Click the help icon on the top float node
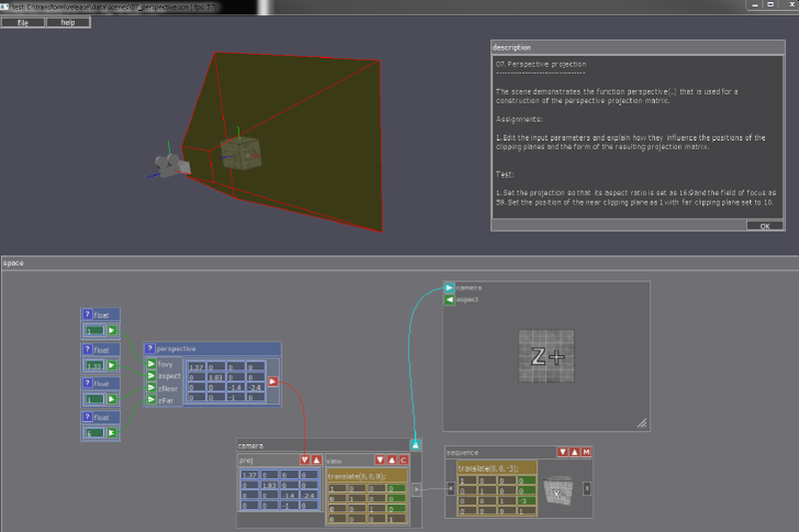The height and width of the screenshot is (532, 799). point(87,314)
